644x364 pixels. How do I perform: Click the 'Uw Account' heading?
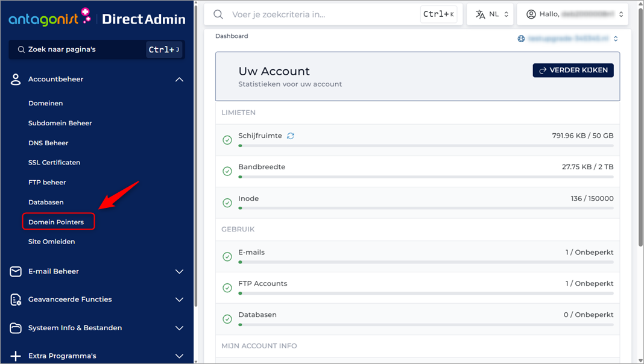click(274, 71)
